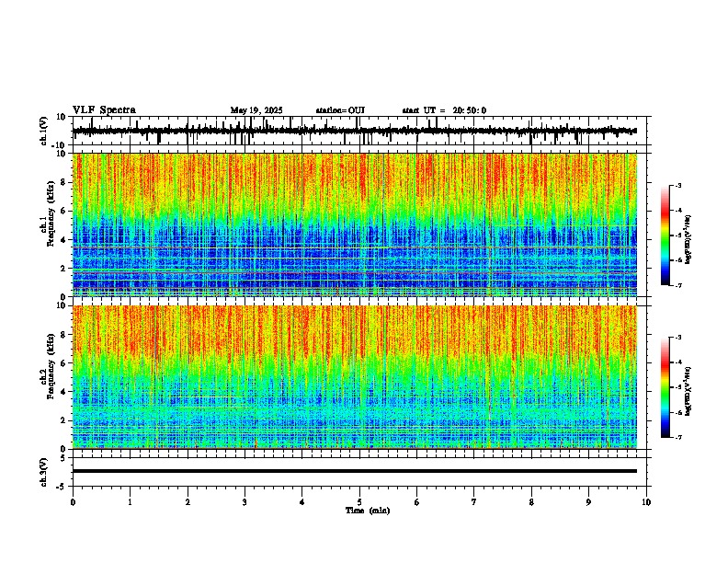Click the 4 kHz tick on ch.2 spectrogram
This screenshot has height=563, width=728.
pyautogui.click(x=64, y=392)
